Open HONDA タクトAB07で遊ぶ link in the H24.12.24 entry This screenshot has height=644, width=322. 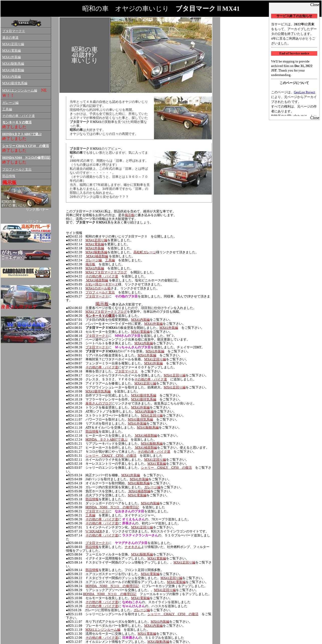(x=106, y=440)
